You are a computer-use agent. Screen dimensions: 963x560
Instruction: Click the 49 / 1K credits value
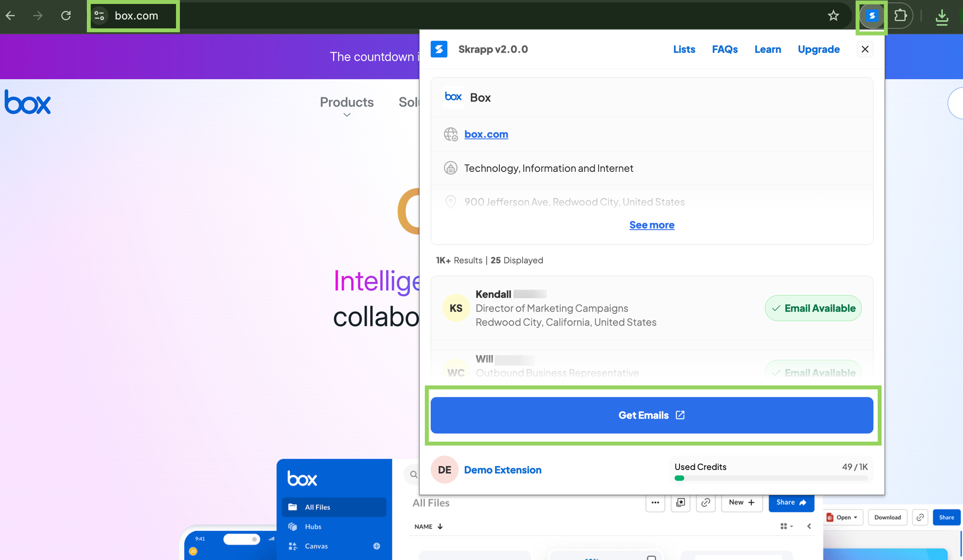tap(855, 467)
